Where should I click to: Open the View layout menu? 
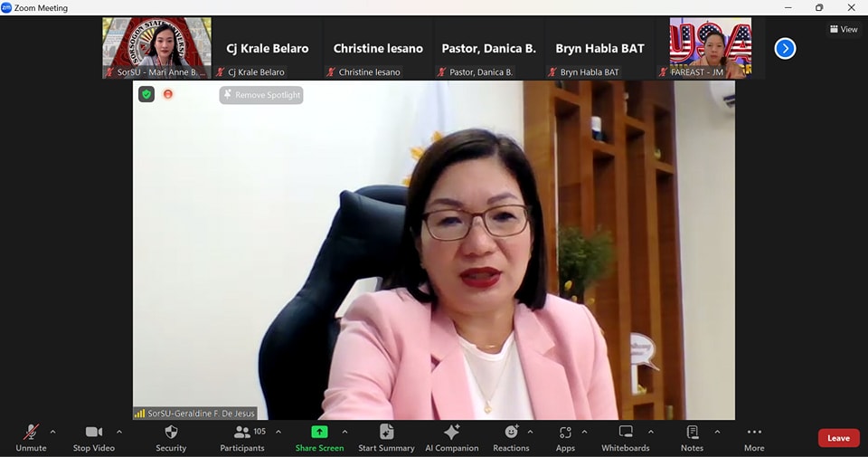[843, 29]
